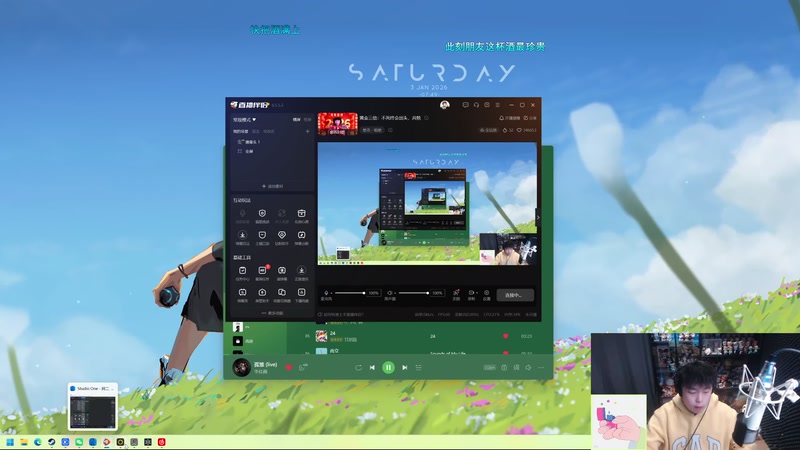
Task: Open Microsoft Edge from the taskbar
Action: coord(38,442)
